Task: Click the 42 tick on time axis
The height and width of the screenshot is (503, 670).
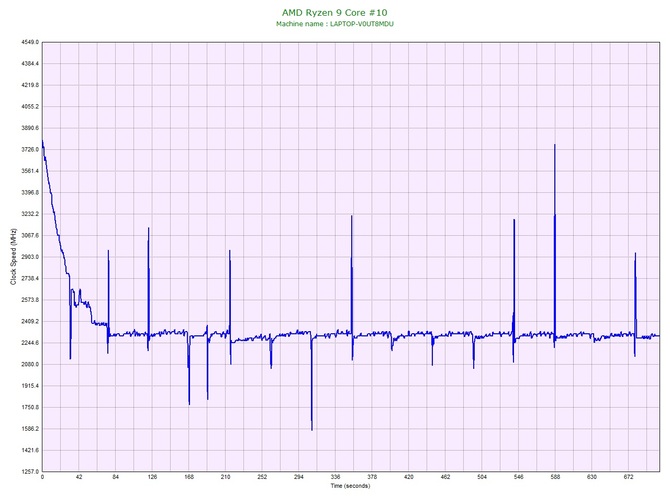Action: point(79,477)
